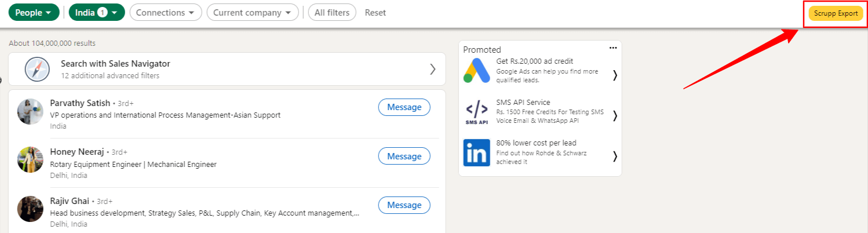Click the Scrupp Export button
The height and width of the screenshot is (233, 868).
click(836, 13)
